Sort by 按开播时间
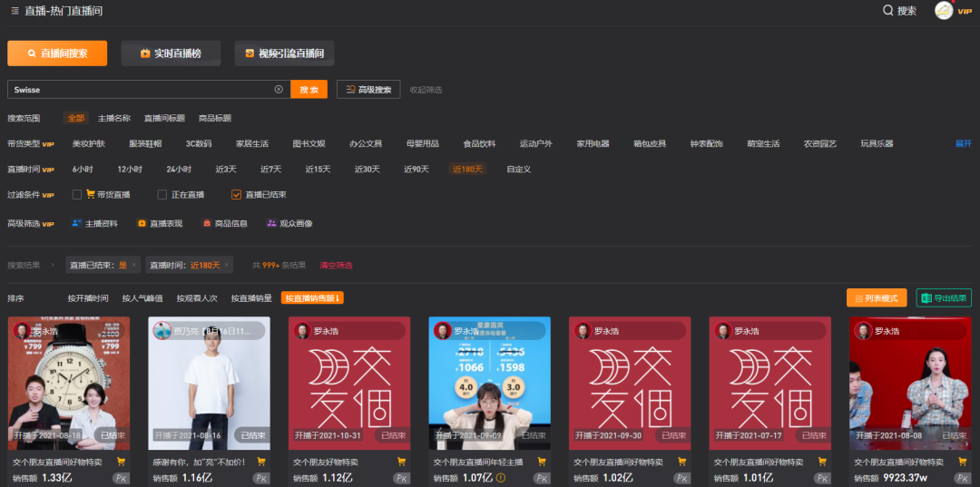The image size is (980, 487). pos(88,298)
